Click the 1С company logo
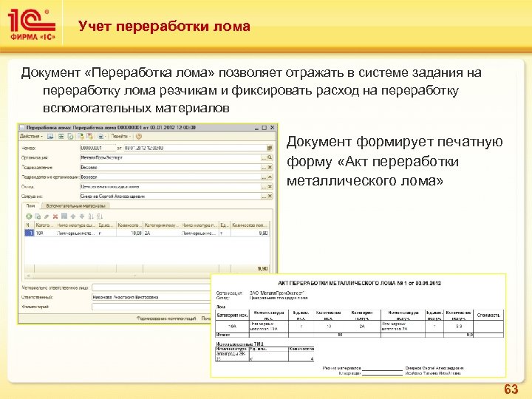 (x=33, y=24)
